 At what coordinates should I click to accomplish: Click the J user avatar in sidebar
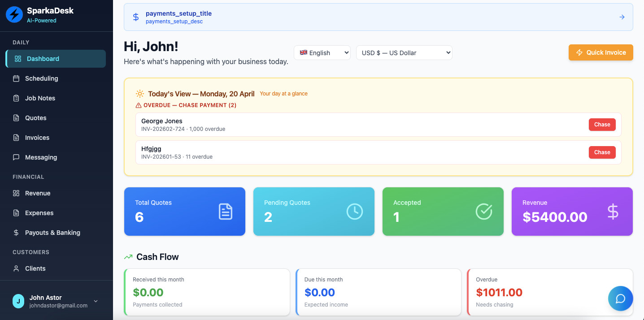tap(18, 301)
